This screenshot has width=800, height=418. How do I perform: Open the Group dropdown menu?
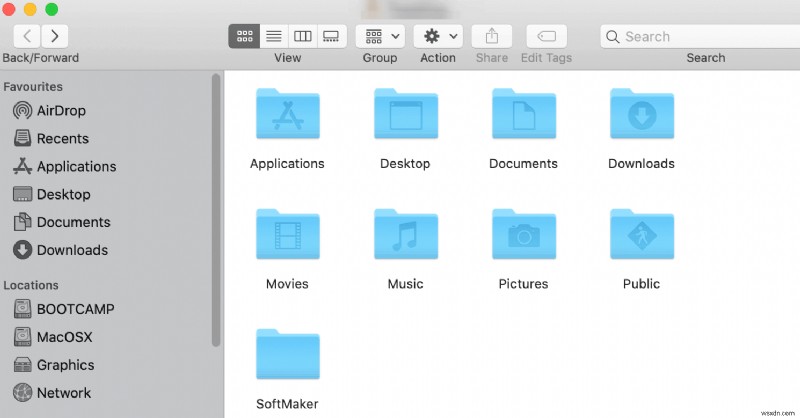click(380, 36)
